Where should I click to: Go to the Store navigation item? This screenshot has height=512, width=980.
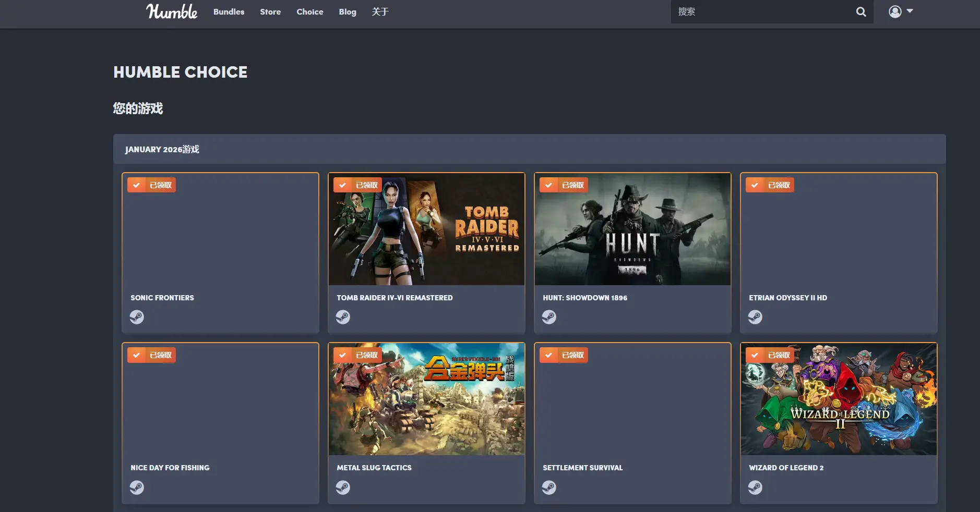pyautogui.click(x=270, y=11)
